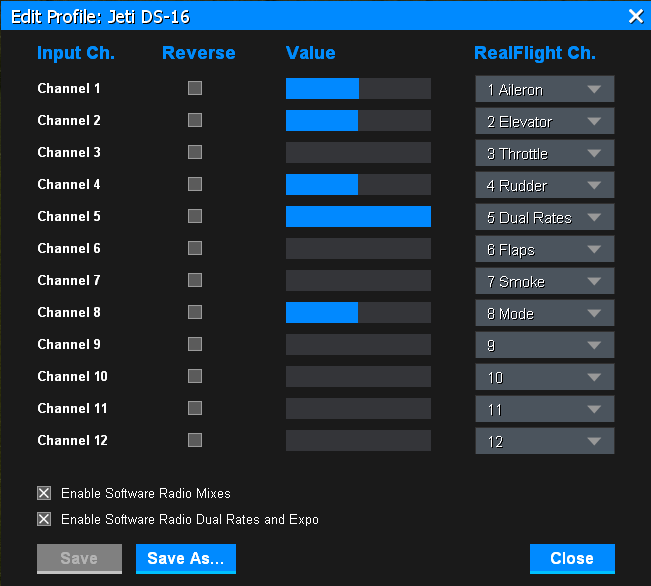
Task: Uncheck Software Radio Dual Rates and Expo
Action: (44, 519)
